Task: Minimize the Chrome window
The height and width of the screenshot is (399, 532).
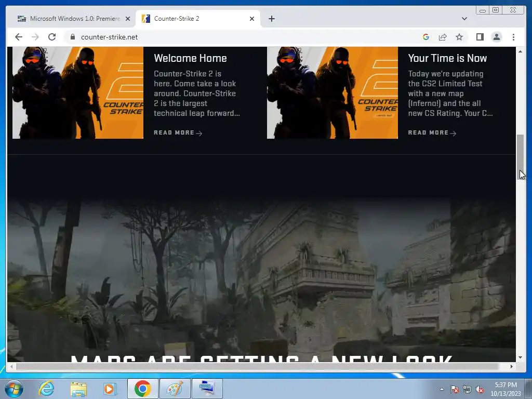Action: point(483,10)
